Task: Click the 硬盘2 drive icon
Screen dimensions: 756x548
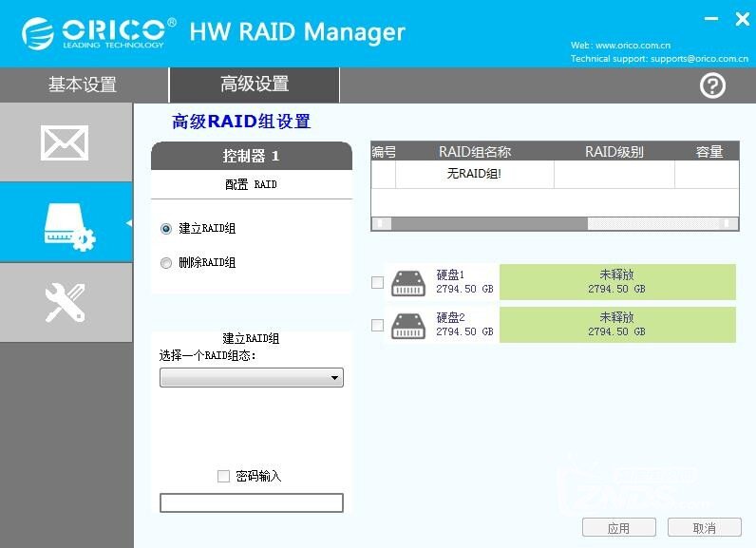Action: [407, 327]
